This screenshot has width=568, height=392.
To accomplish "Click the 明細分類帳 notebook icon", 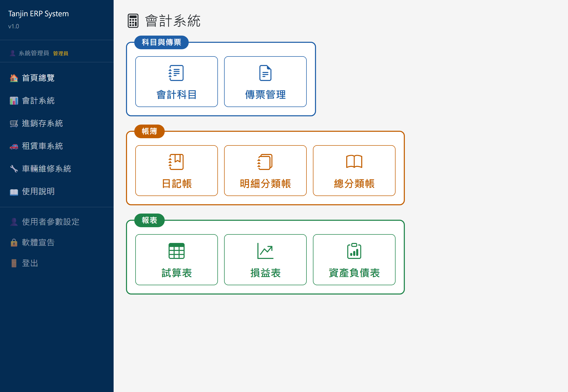I will pos(265,162).
